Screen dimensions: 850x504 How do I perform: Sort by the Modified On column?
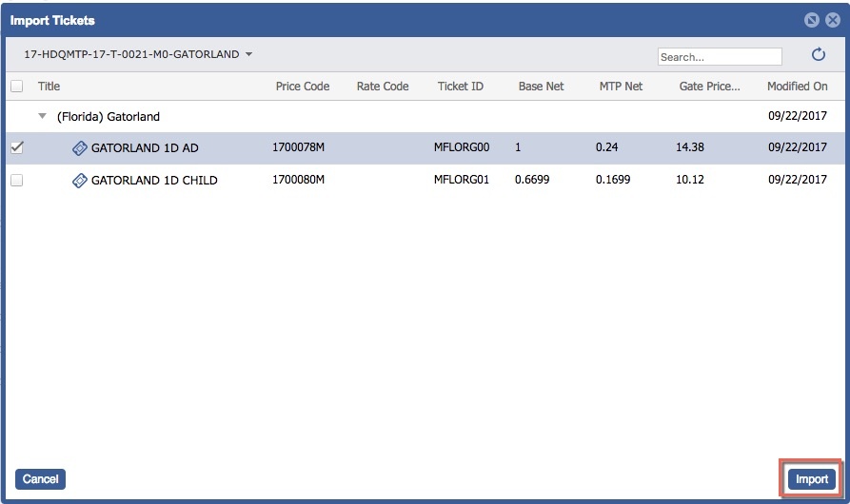coord(797,87)
